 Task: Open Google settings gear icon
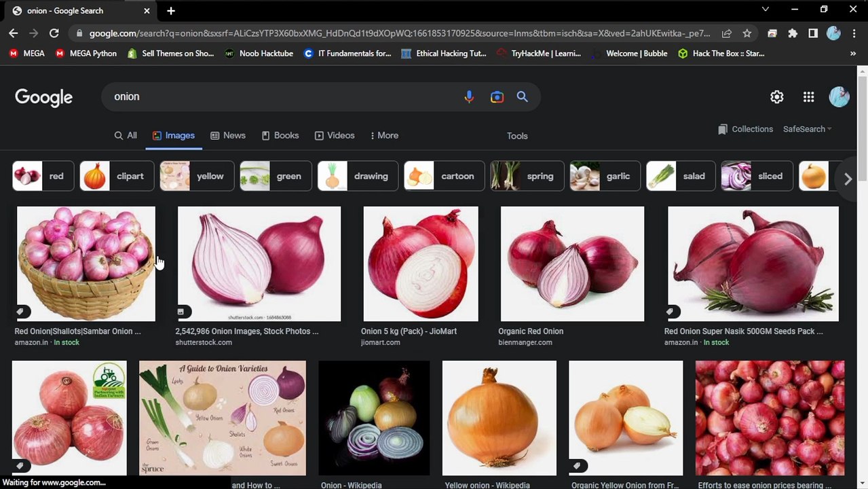777,97
